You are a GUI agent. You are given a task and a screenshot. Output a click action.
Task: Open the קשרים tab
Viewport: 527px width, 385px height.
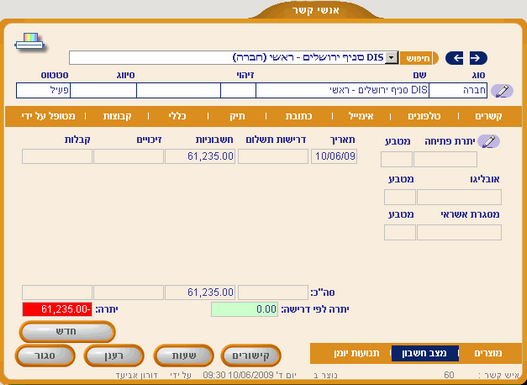(x=488, y=116)
